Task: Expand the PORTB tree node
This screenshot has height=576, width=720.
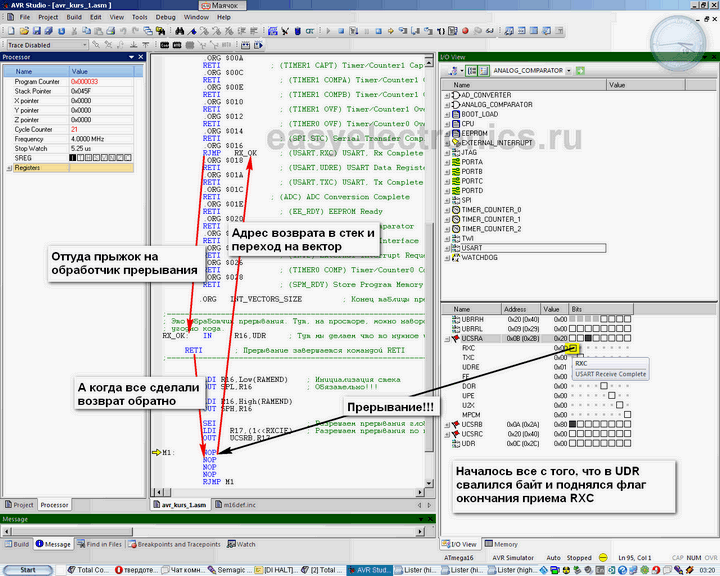Action: [447, 171]
